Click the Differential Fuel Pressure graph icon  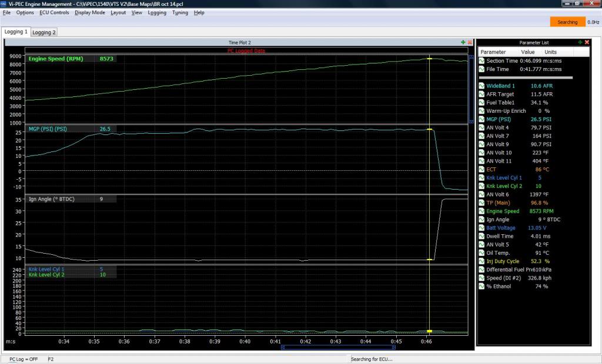(481, 269)
